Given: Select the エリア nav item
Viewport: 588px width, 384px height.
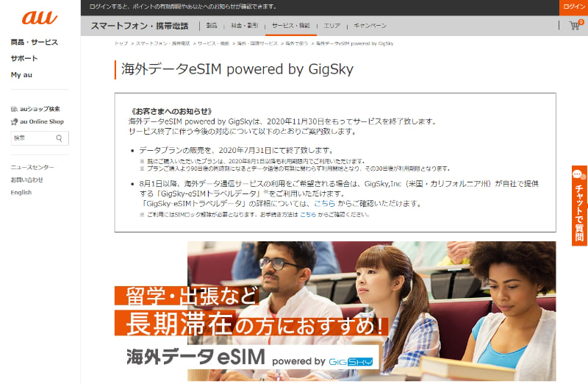Looking at the screenshot, I should (x=332, y=26).
